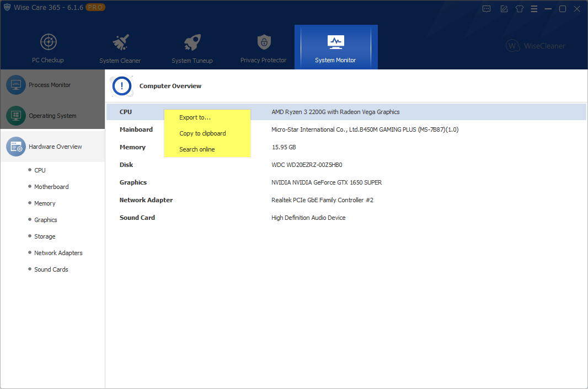588x389 pixels.
Task: Select Storage in the hardware list
Action: (45, 236)
